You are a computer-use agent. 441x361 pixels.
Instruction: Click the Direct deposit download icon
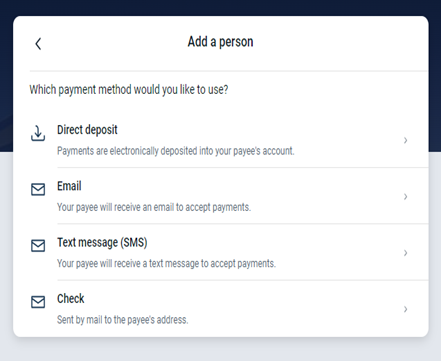[x=38, y=134]
